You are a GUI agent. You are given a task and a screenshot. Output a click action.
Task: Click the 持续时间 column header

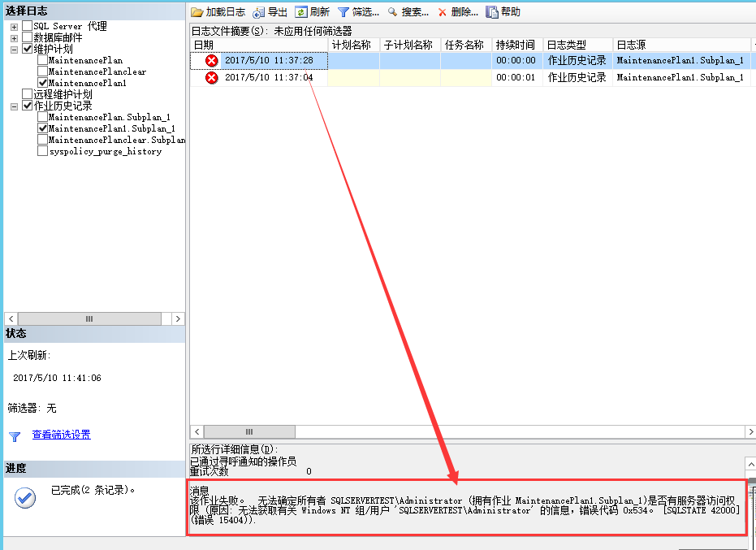tap(517, 45)
